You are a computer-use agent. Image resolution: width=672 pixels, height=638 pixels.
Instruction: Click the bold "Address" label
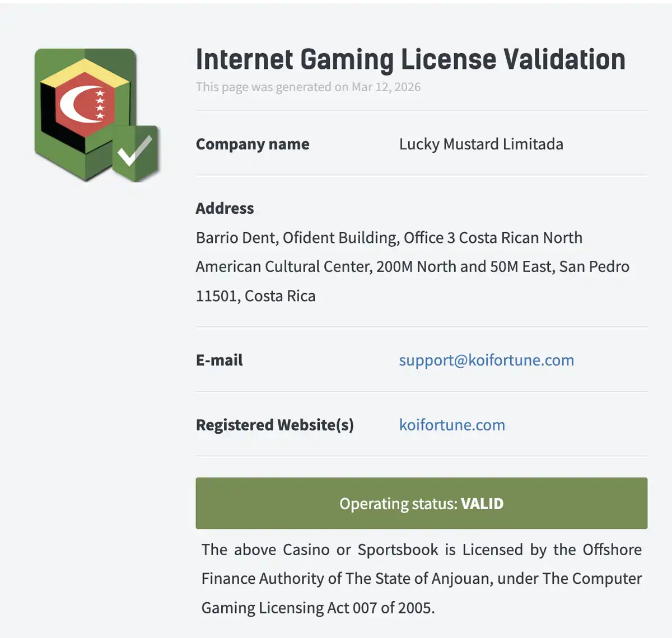click(x=225, y=208)
